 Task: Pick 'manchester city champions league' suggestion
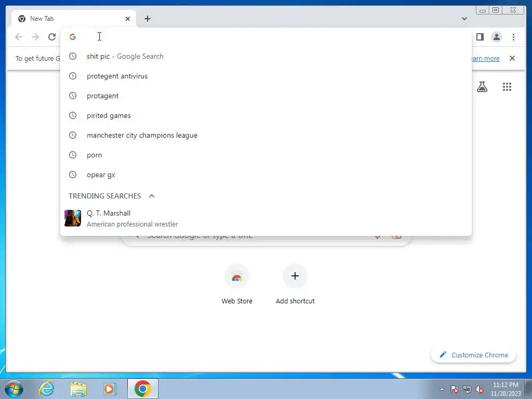[265, 135]
